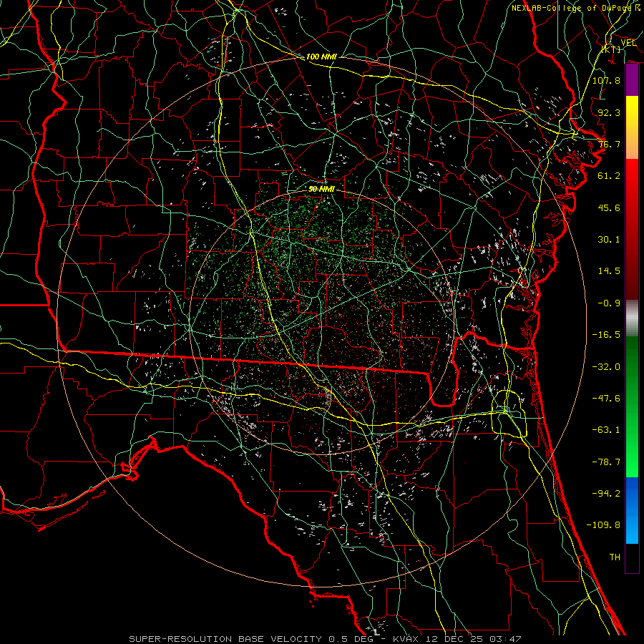Click the TH legend label
This screenshot has height=644, width=644.
point(615,557)
